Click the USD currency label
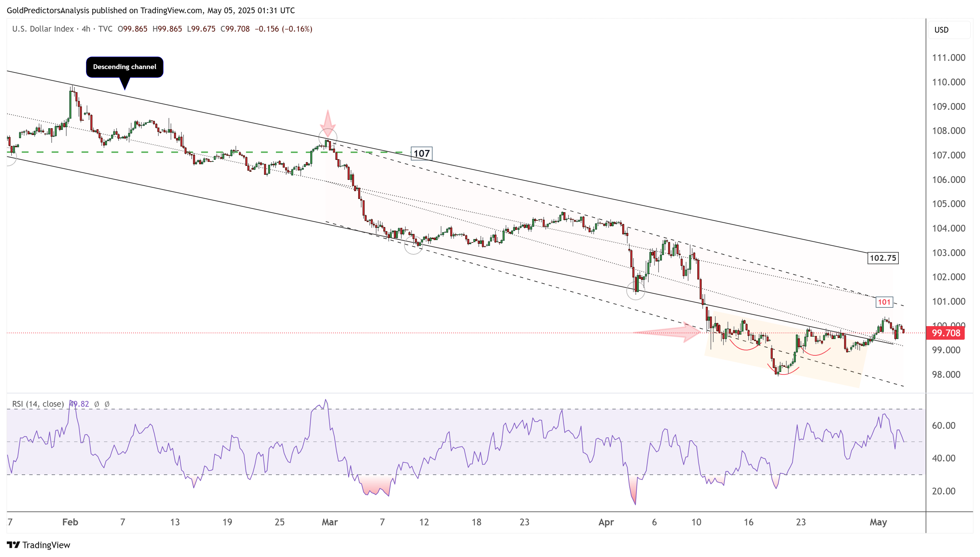 coord(941,30)
